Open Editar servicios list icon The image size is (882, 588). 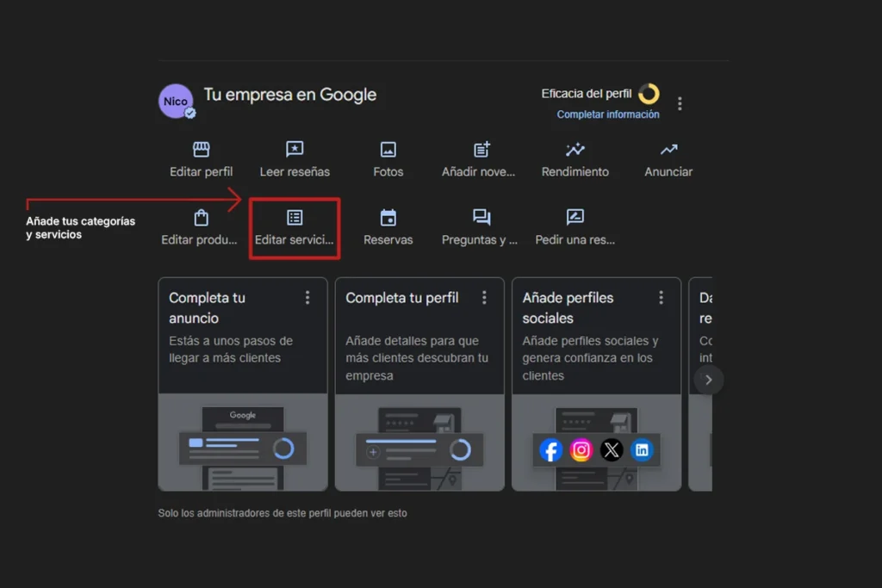[295, 218]
